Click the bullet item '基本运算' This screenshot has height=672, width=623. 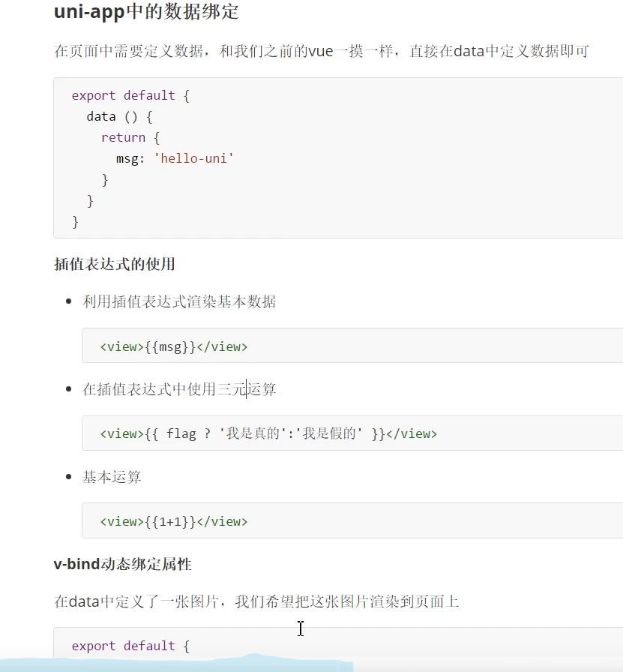[112, 477]
